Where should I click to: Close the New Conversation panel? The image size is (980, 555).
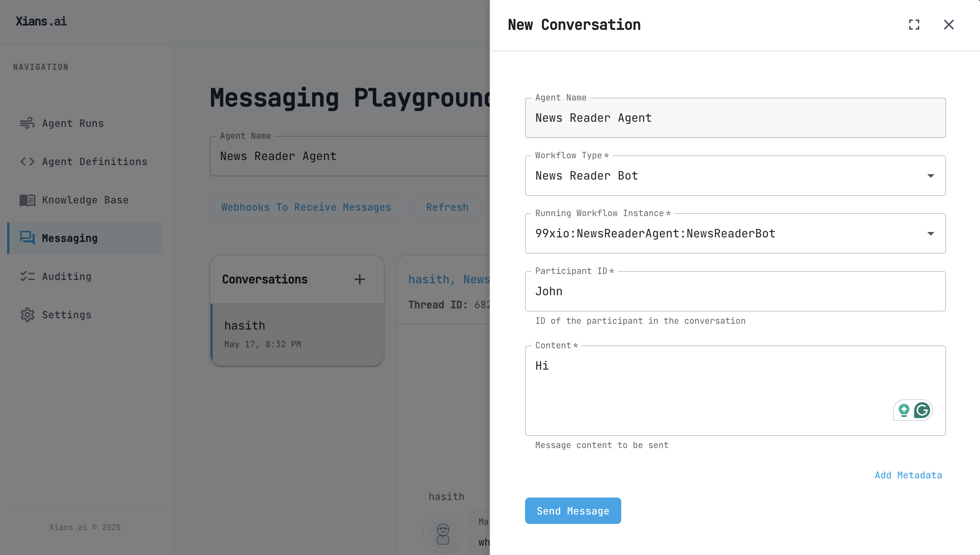948,25
